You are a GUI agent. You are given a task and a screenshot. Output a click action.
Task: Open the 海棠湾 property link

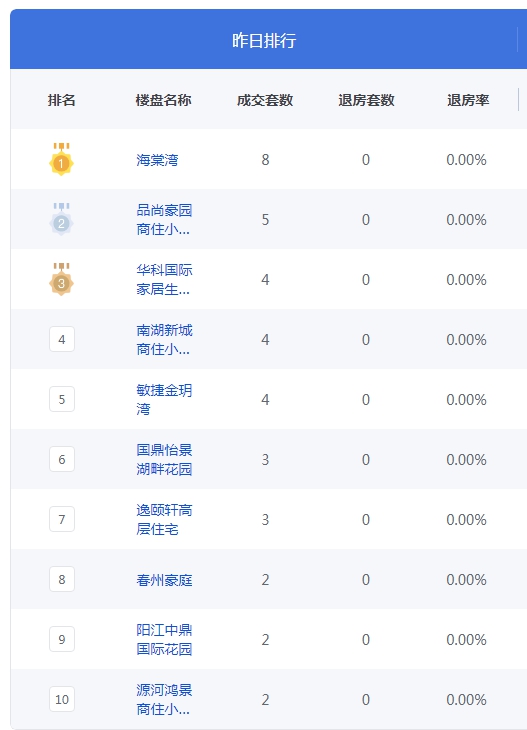[x=157, y=160]
